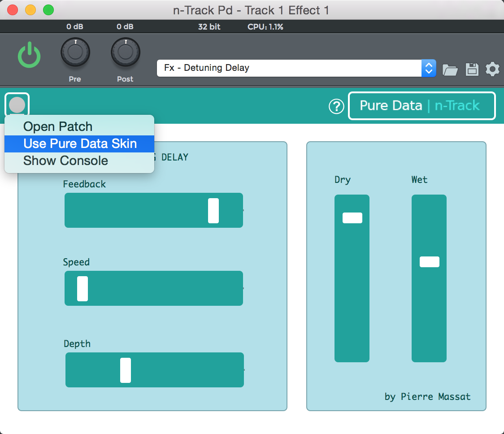Click the save preset floppy icon
The height and width of the screenshot is (434, 504).
[x=472, y=69]
